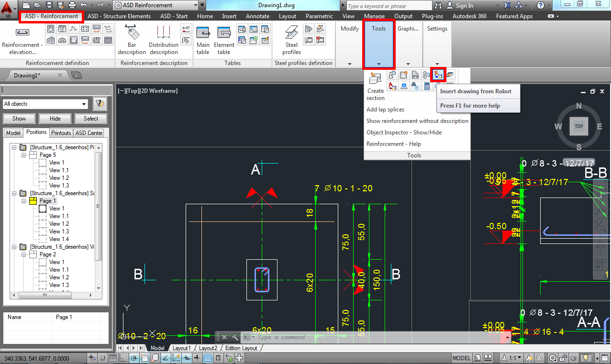Click the Redo arrow icon

[100, 5]
